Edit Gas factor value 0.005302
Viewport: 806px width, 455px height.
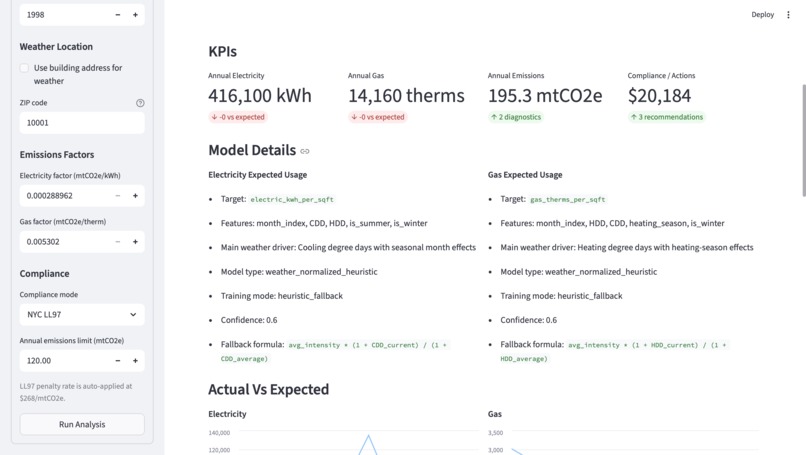(64, 242)
